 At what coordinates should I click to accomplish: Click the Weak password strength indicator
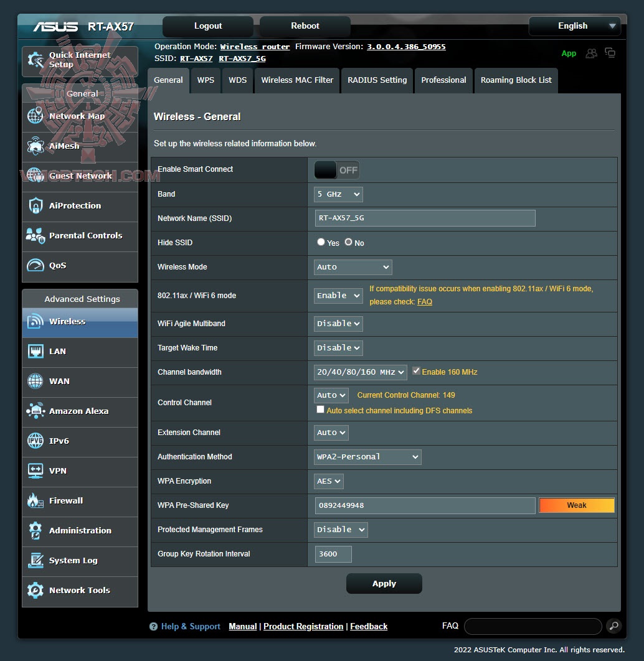tap(577, 505)
